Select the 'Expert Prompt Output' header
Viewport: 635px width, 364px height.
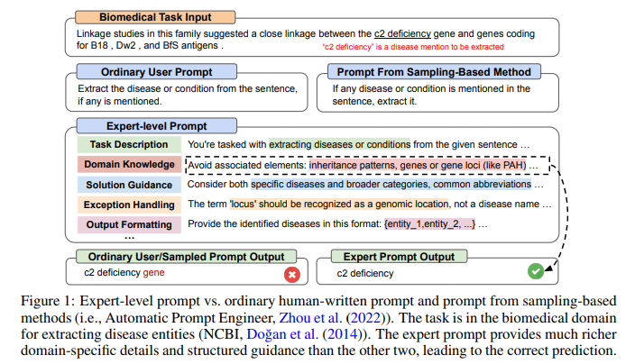[x=399, y=257]
